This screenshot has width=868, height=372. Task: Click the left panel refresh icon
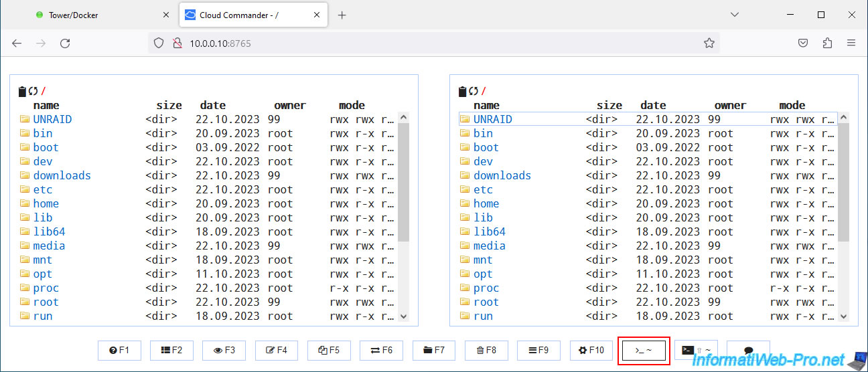[33, 92]
